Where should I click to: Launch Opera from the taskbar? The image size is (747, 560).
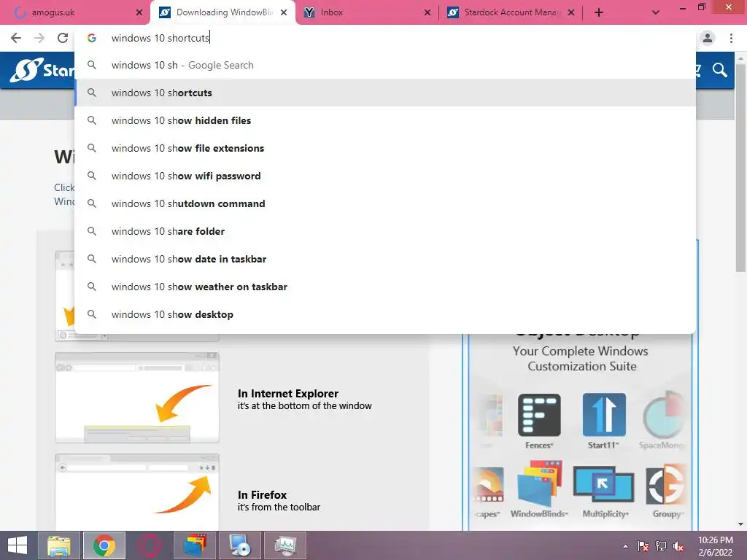point(149,545)
